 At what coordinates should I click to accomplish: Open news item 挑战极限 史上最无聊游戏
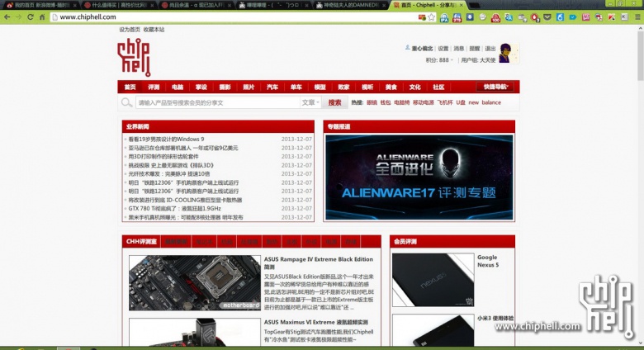pos(171,165)
